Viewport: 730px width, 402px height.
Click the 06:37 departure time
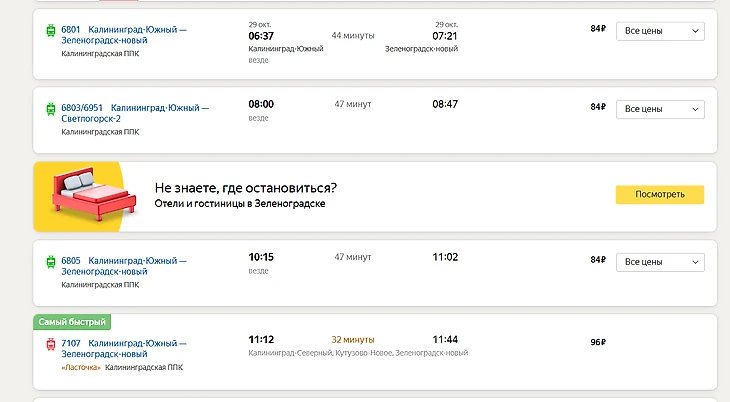click(x=260, y=36)
